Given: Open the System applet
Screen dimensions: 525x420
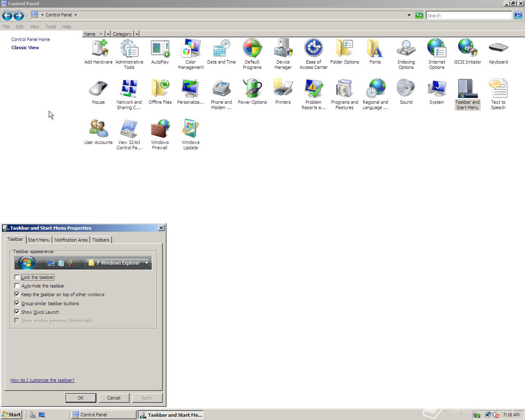Looking at the screenshot, I should pos(437,92).
